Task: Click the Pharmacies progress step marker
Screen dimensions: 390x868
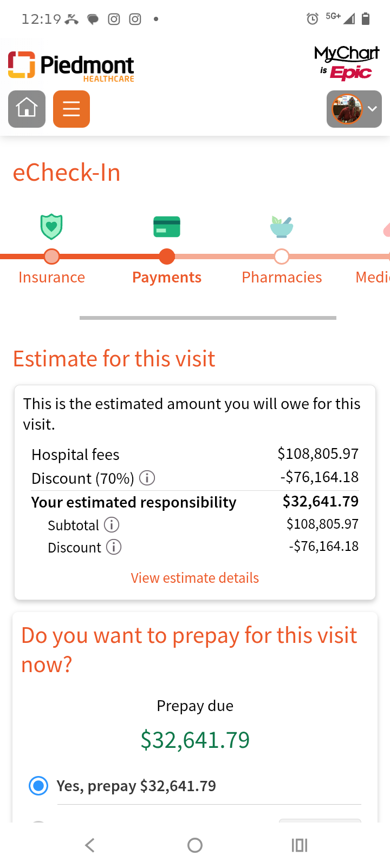Action: tap(282, 257)
